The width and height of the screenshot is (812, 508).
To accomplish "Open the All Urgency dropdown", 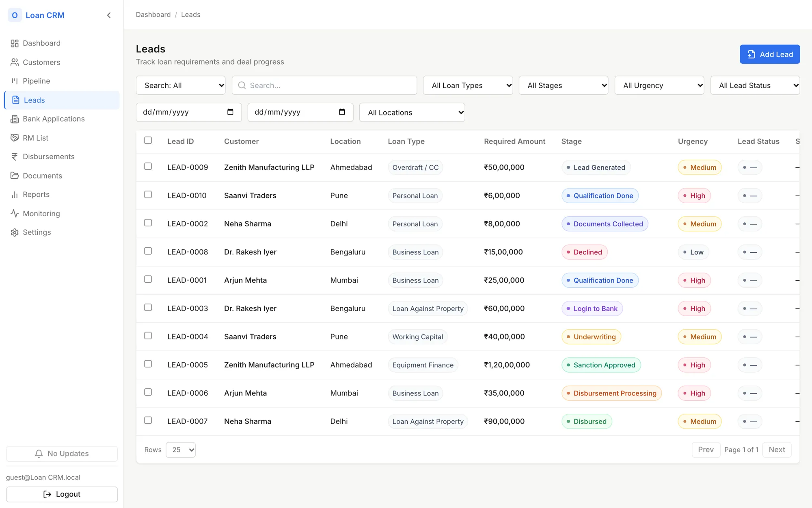I will click(x=659, y=85).
